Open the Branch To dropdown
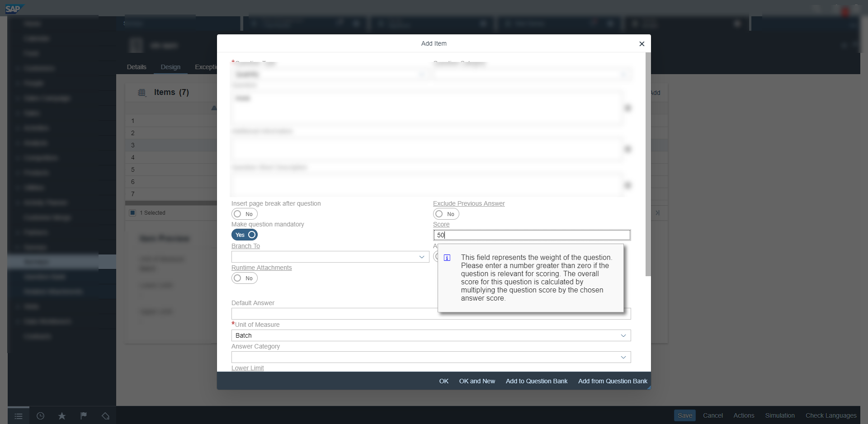 pos(422,257)
